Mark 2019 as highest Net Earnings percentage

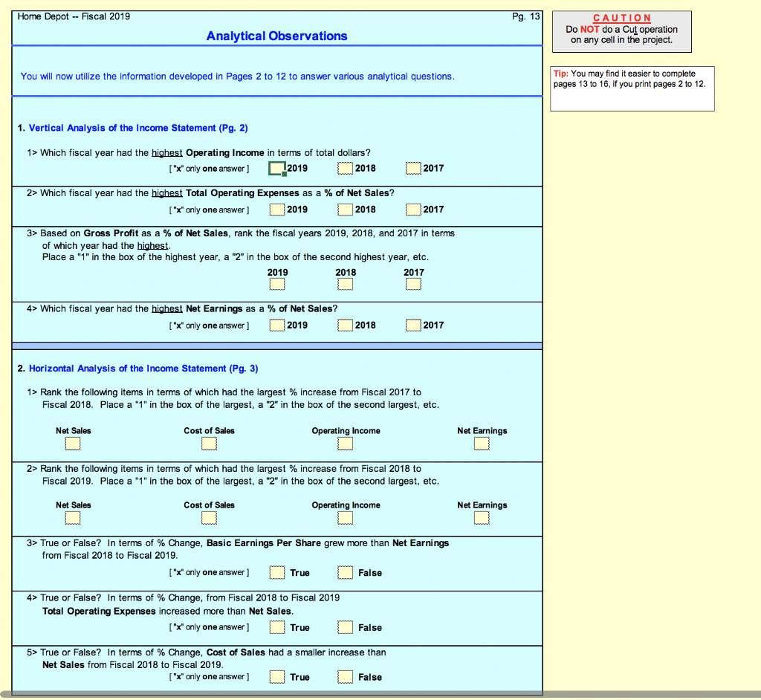tap(276, 325)
